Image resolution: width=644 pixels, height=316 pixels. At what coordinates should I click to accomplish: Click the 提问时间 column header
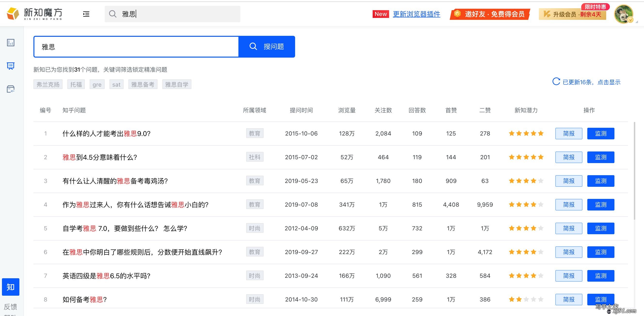(301, 110)
